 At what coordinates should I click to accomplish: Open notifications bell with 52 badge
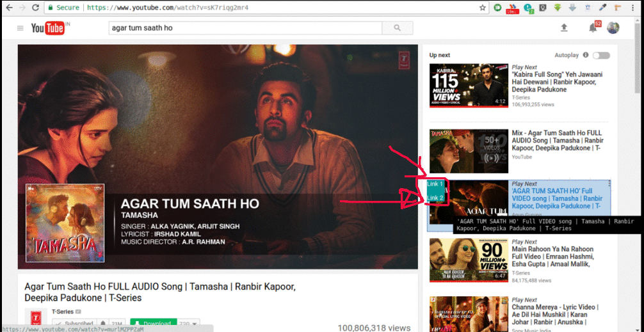[x=594, y=27]
